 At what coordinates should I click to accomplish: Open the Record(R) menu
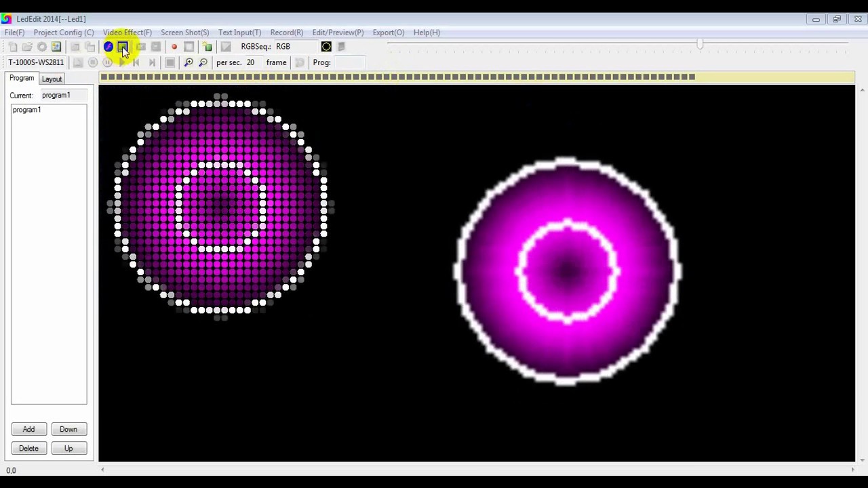click(x=286, y=33)
